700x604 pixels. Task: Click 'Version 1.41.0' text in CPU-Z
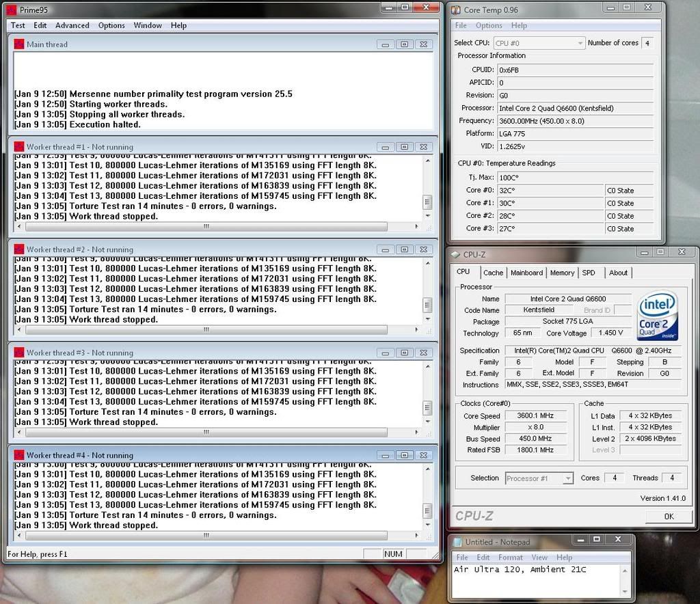pyautogui.click(x=662, y=498)
